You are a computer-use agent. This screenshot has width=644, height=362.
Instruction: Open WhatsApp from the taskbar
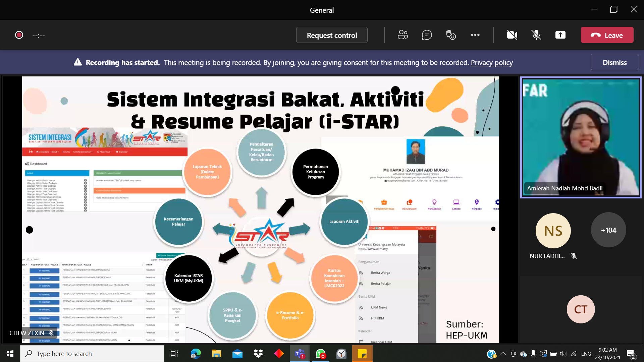(x=320, y=354)
